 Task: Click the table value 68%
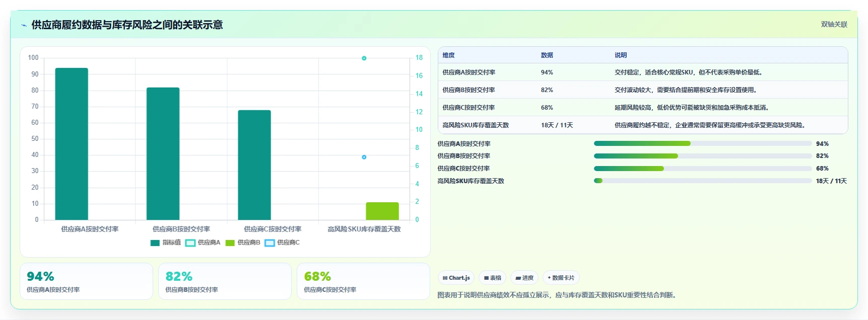pyautogui.click(x=547, y=108)
